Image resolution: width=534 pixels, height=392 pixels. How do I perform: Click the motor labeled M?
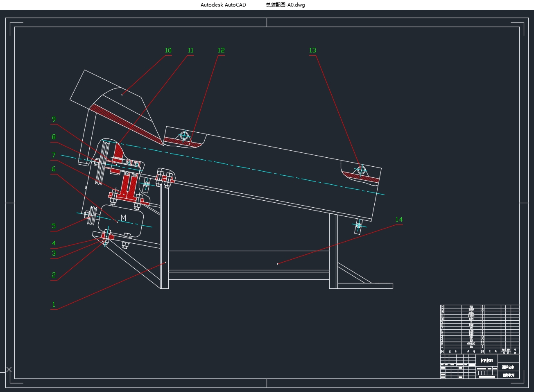click(123, 218)
